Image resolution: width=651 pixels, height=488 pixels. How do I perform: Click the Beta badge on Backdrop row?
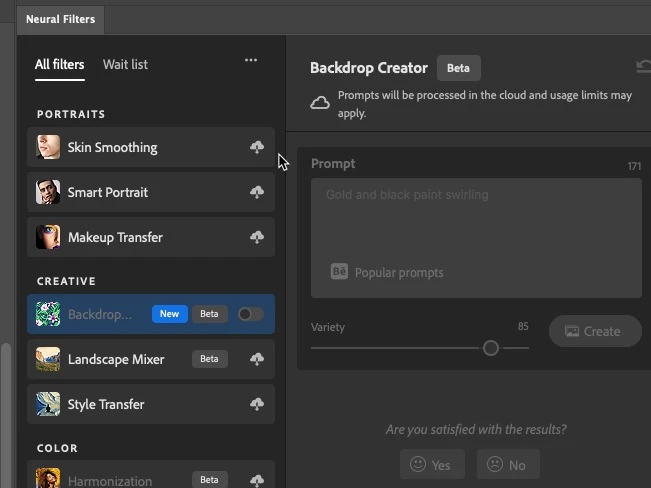coord(209,314)
